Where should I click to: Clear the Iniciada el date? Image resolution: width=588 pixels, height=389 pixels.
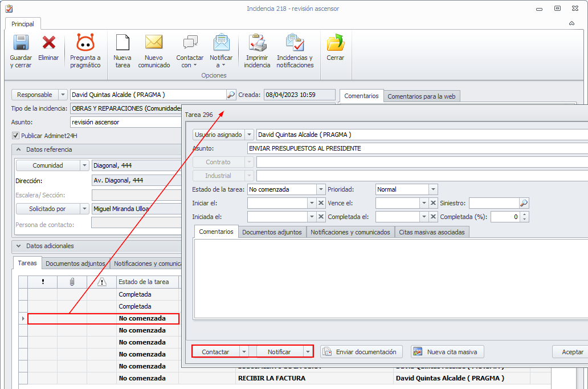click(x=321, y=217)
